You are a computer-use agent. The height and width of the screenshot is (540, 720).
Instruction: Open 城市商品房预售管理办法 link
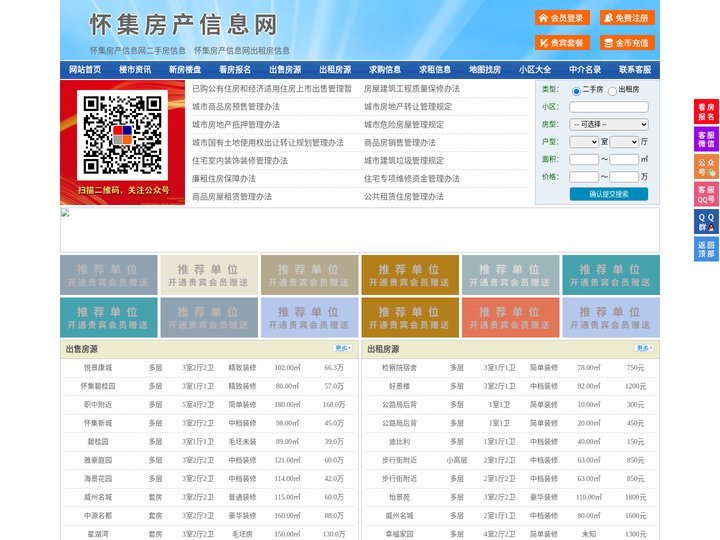tap(236, 107)
